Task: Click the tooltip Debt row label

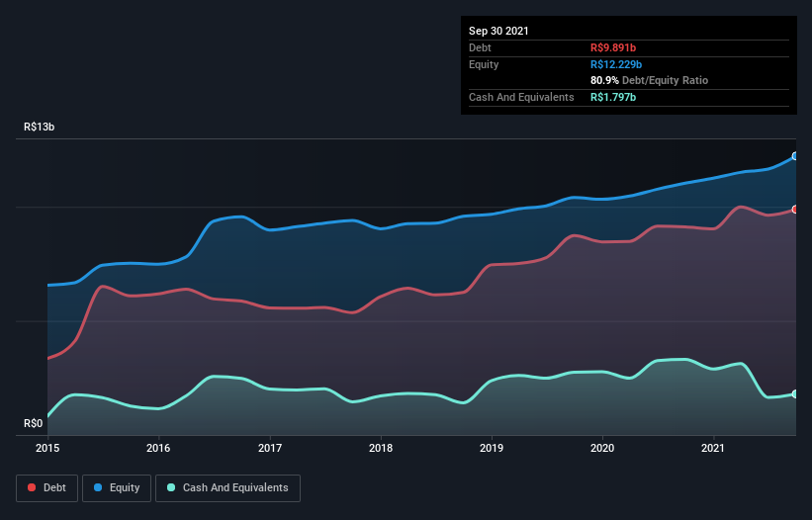Action: [x=480, y=47]
